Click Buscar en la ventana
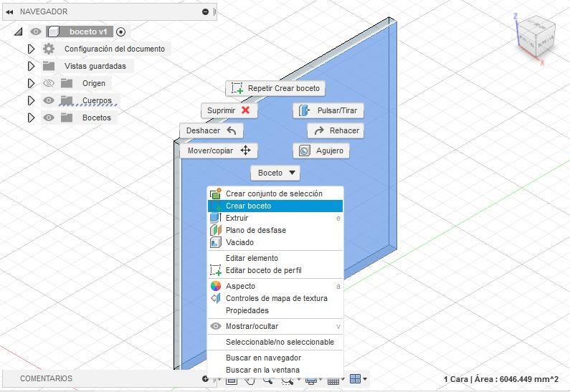 [275, 371]
